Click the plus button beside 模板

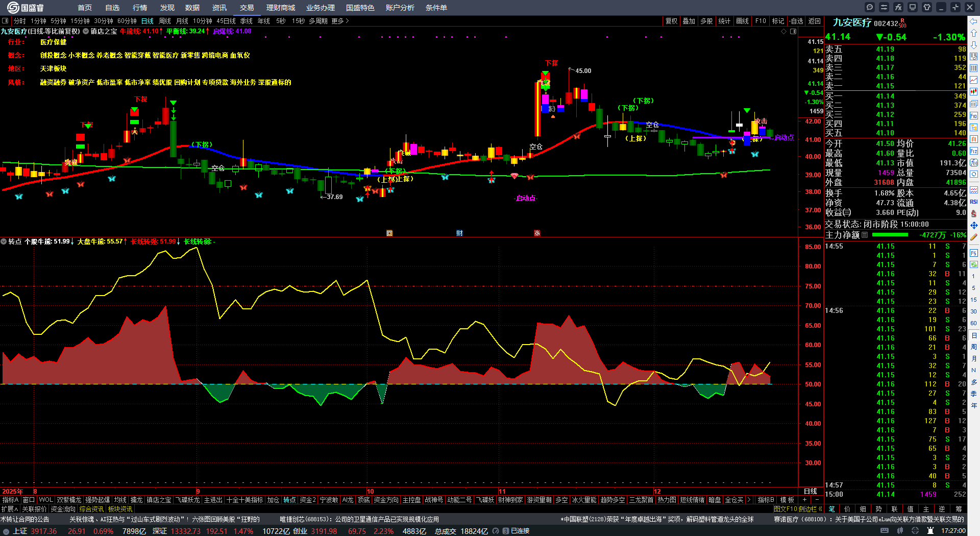click(805, 500)
